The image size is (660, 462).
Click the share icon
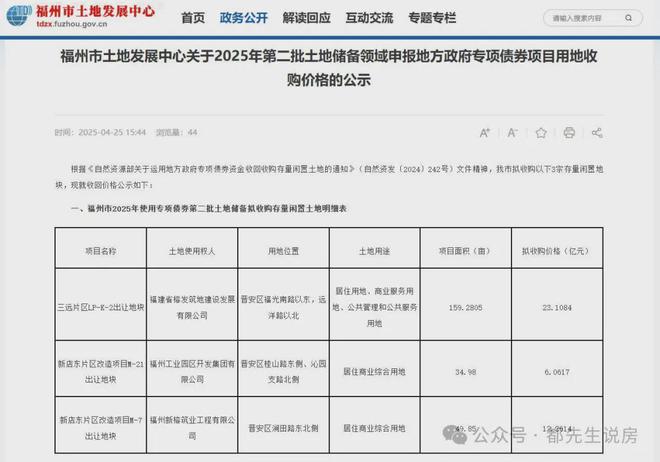[x=597, y=133]
